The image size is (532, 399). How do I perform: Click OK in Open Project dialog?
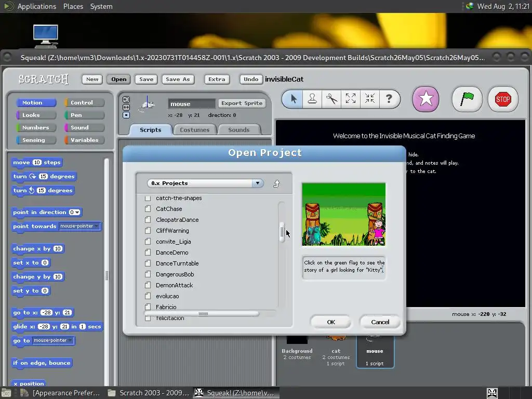[331, 322]
